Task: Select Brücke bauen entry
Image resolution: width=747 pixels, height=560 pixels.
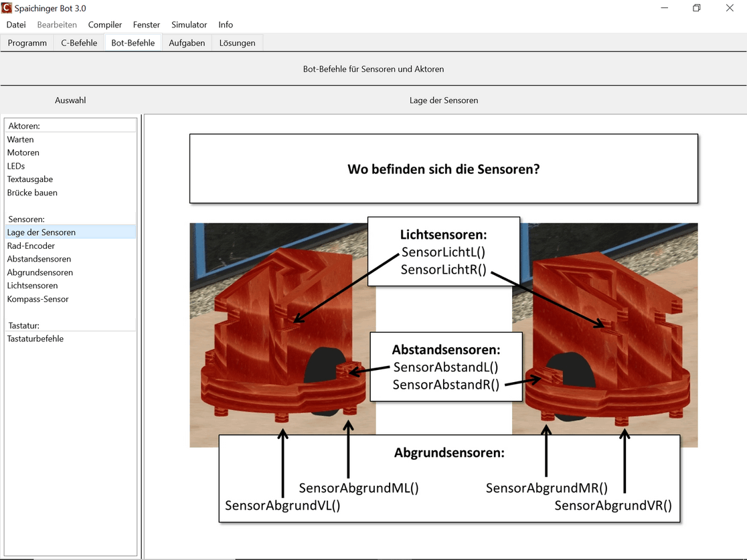Action: click(32, 193)
